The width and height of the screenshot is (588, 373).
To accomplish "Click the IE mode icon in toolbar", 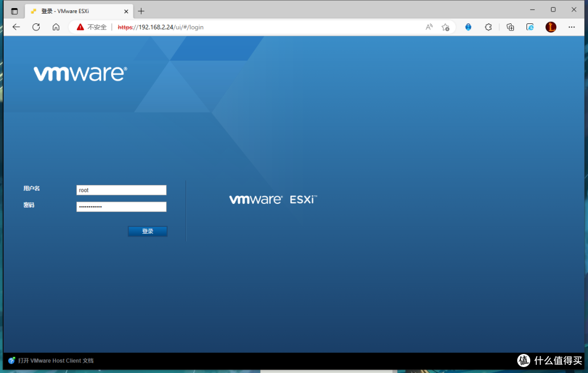I will click(530, 27).
